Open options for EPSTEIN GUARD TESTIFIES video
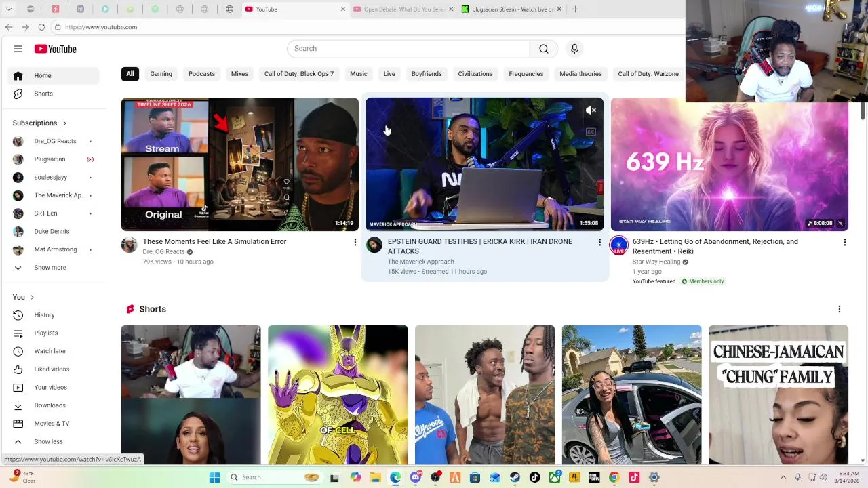Viewport: 868px width, 488px height. (599, 242)
